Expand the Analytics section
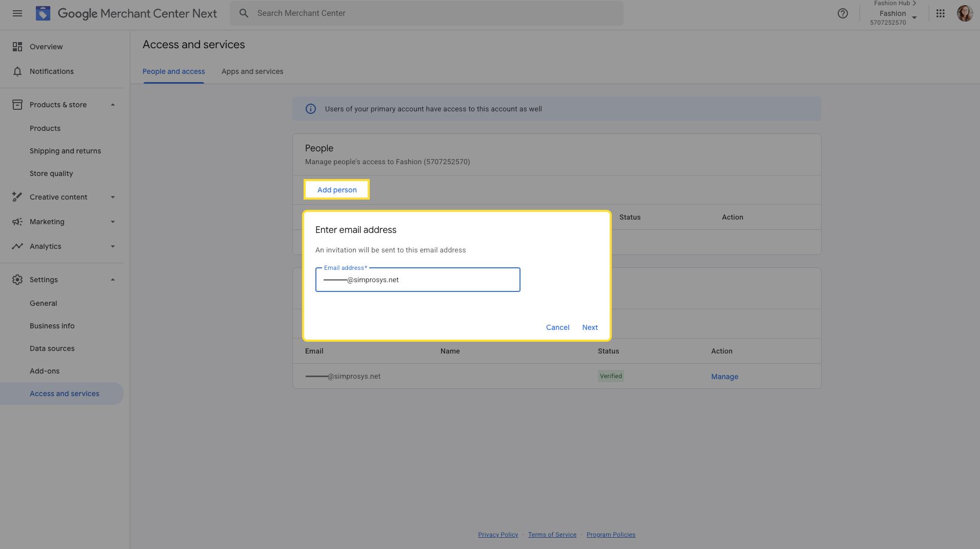 point(113,246)
